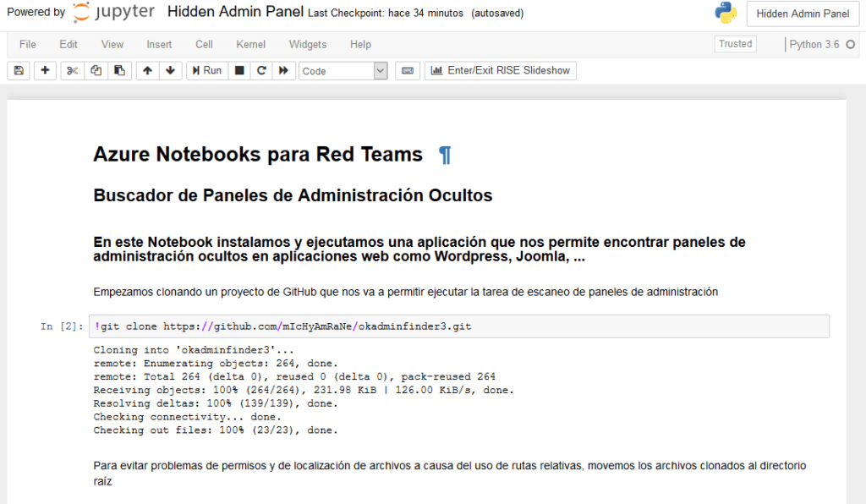The width and height of the screenshot is (866, 504).
Task: Click paragraph starting Empezamos clonando un proyecto
Action: [x=405, y=292]
